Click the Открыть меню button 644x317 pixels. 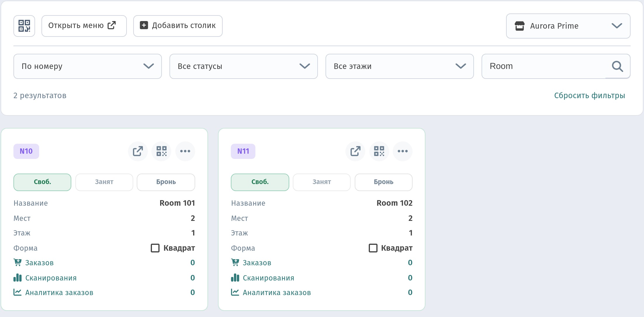click(x=84, y=26)
